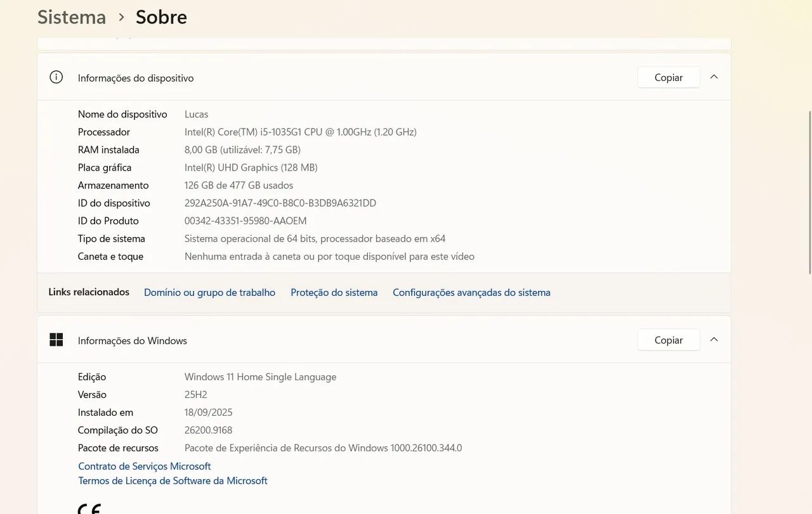Click the Informações do Windows header text
Image resolution: width=812 pixels, height=514 pixels.
pyautogui.click(x=133, y=340)
